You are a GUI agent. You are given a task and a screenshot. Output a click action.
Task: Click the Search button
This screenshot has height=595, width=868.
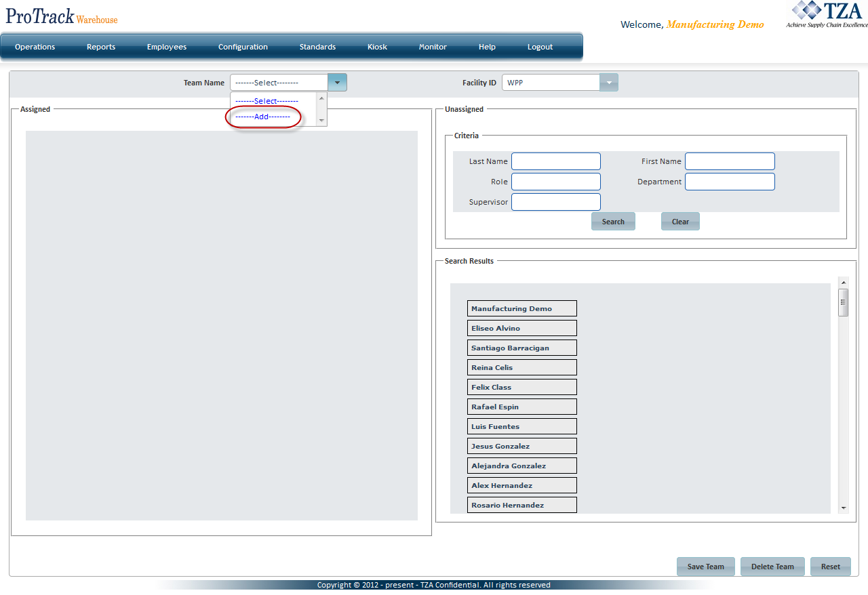pos(613,222)
